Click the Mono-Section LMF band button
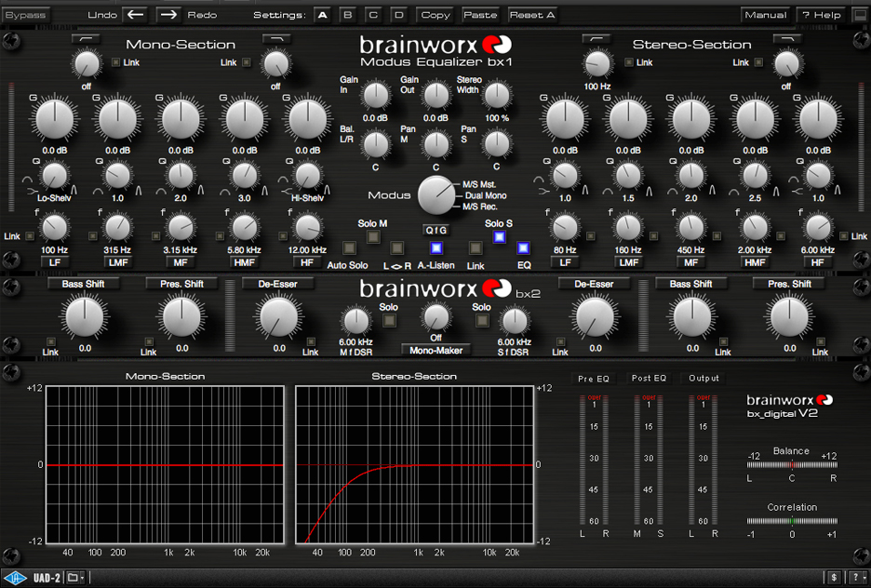 [118, 262]
